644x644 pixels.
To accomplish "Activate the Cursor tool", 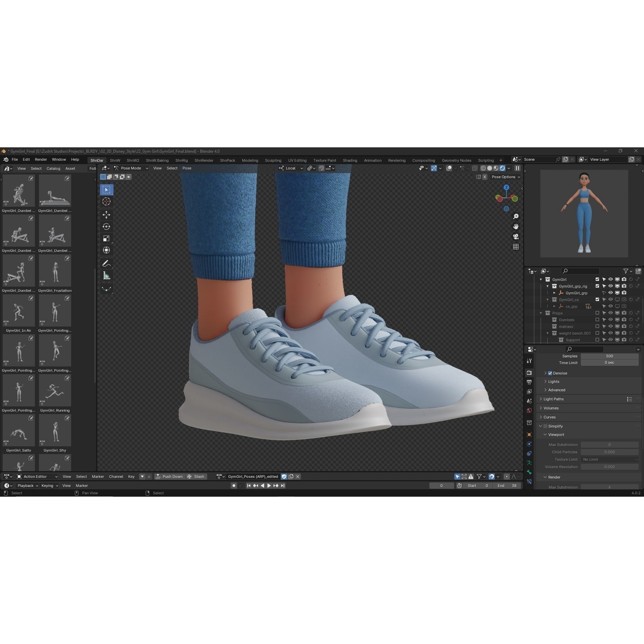I will 106,201.
